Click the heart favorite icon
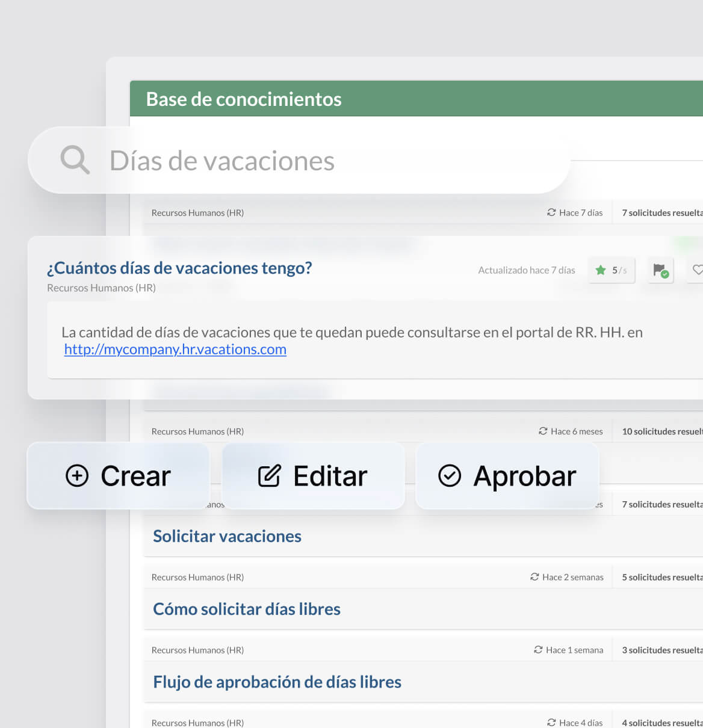703x728 pixels. [698, 270]
